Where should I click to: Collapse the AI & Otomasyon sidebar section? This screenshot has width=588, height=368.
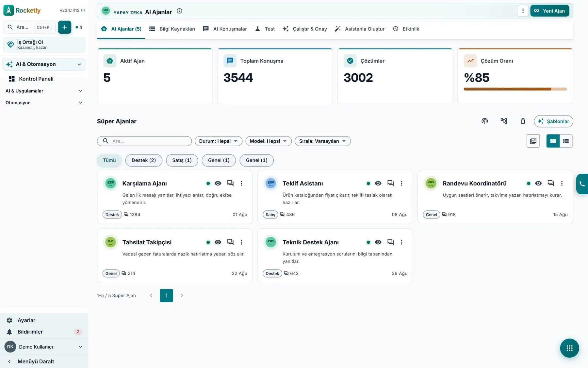pyautogui.click(x=44, y=64)
